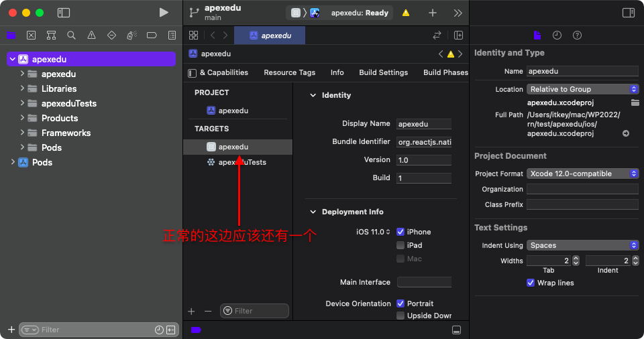The image size is (644, 339).
Task: Click the Display Name field
Action: (x=424, y=124)
